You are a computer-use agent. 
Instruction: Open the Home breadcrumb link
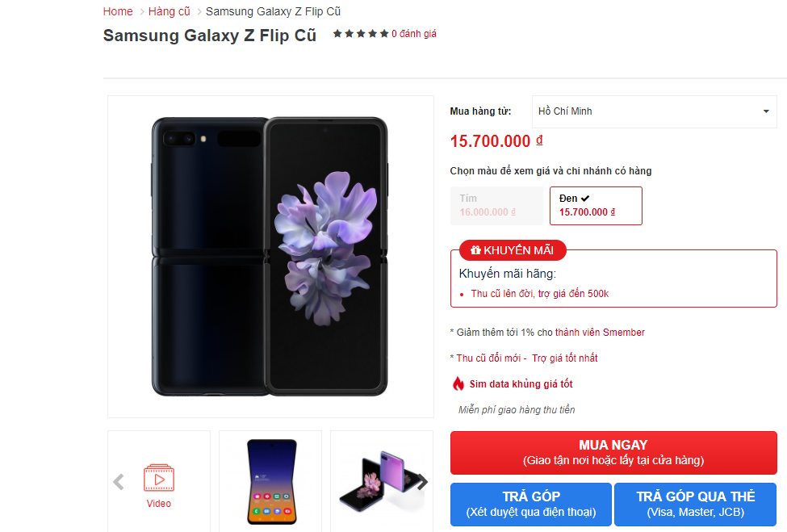(118, 11)
